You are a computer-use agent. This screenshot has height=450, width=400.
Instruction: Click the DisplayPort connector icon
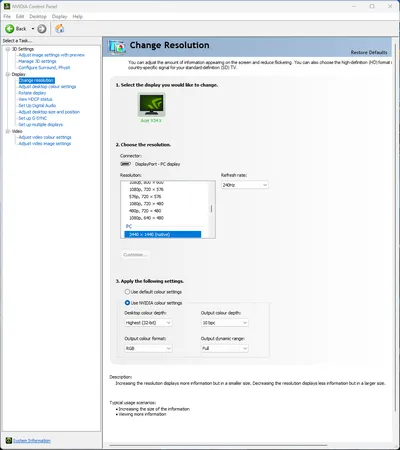(125, 164)
